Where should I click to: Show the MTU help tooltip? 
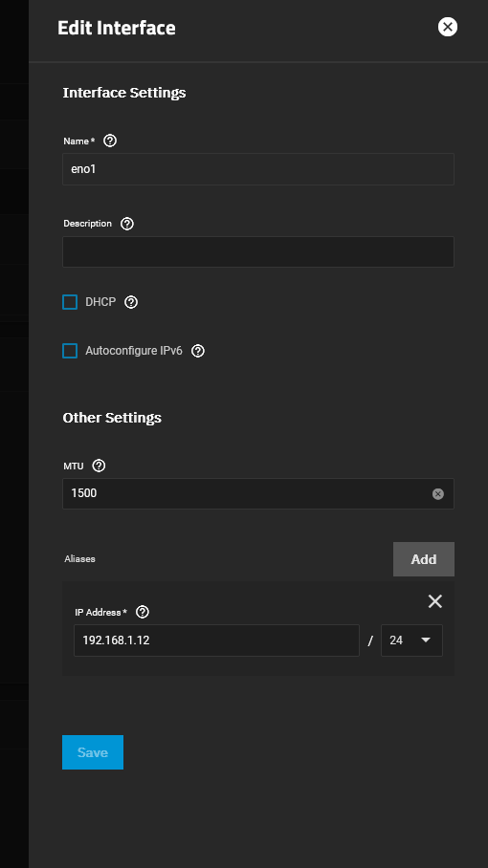pyautogui.click(x=99, y=466)
